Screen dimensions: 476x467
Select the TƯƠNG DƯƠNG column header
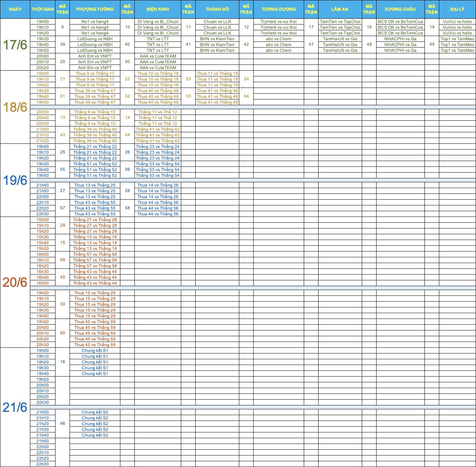(x=279, y=9)
